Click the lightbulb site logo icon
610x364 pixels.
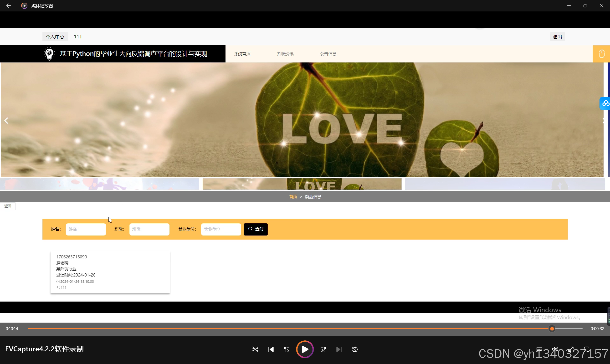click(x=49, y=54)
